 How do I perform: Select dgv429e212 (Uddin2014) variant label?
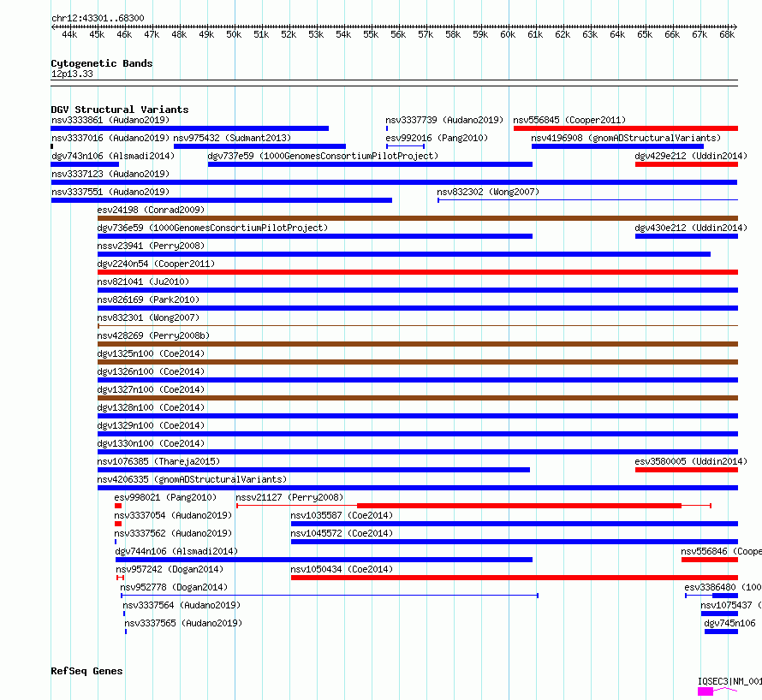coord(691,156)
